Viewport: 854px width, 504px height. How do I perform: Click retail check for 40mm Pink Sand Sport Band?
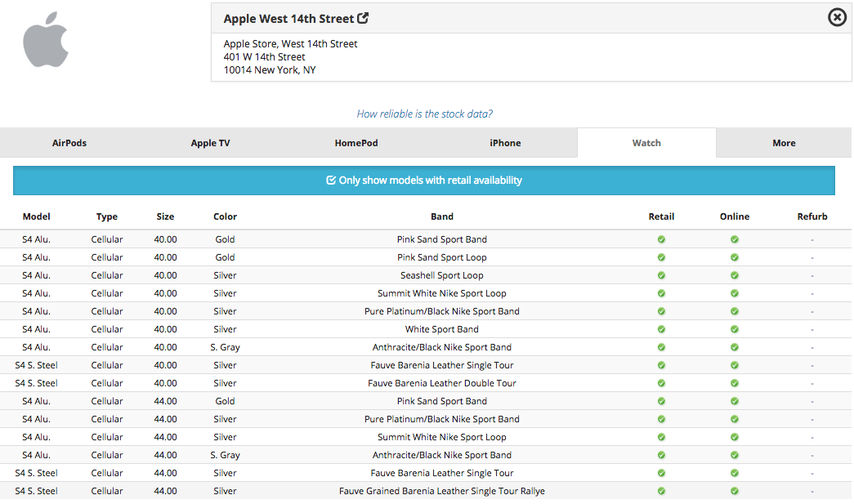coord(661,239)
